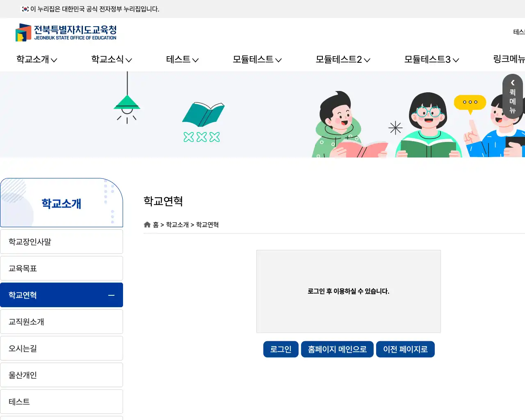Open 교직원소개 in the sidebar

coord(62,322)
